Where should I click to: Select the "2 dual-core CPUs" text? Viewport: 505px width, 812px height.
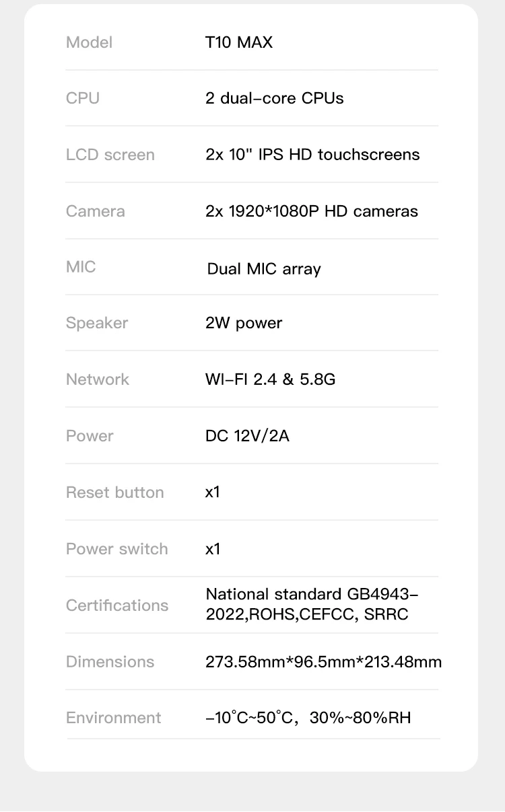pyautogui.click(x=274, y=98)
